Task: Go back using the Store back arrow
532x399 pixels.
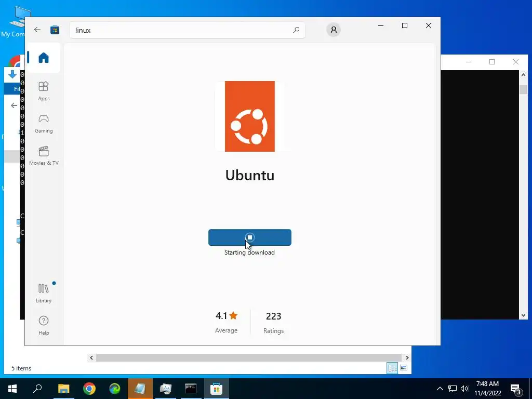Action: pos(37,30)
